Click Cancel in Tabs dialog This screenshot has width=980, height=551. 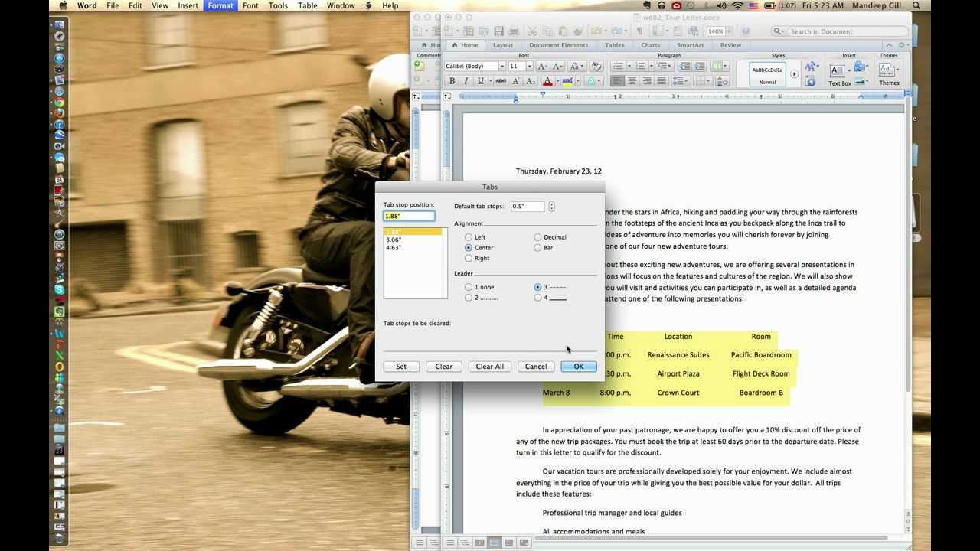click(536, 367)
